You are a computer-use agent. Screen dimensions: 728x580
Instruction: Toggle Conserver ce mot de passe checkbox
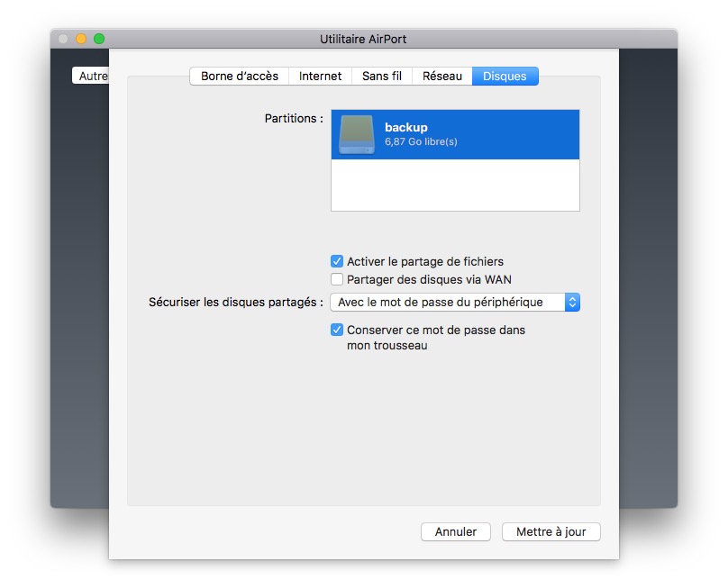[337, 330]
